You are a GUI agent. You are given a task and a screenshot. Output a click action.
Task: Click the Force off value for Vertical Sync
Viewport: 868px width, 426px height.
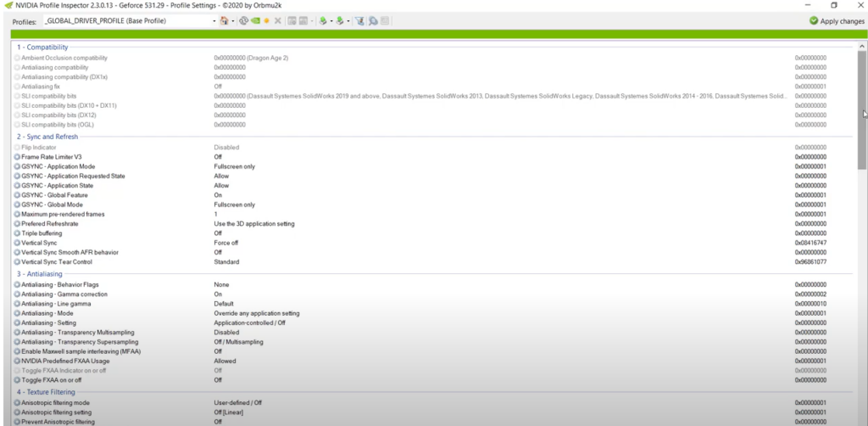(x=225, y=243)
